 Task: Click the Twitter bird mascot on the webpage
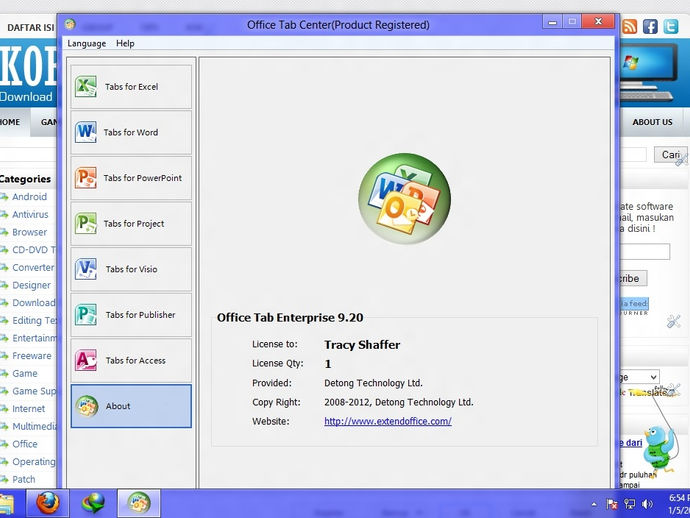(657, 449)
